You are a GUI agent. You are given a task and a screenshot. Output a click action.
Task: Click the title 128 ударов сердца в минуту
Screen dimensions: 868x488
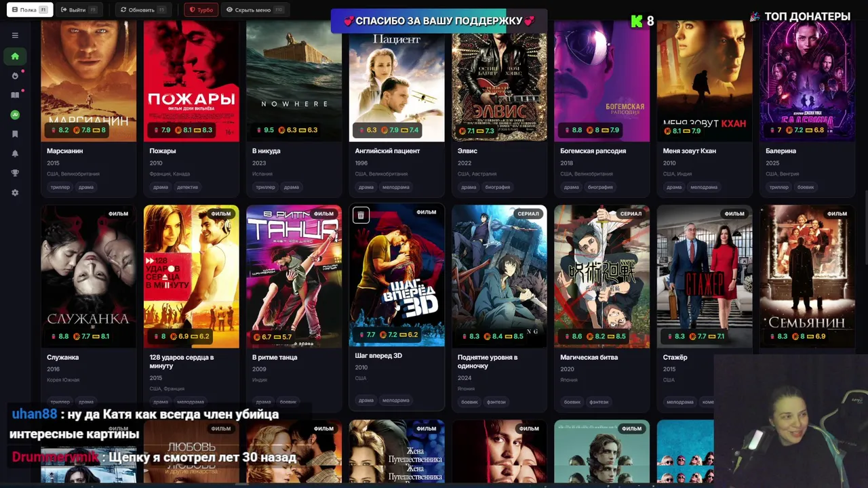click(182, 361)
